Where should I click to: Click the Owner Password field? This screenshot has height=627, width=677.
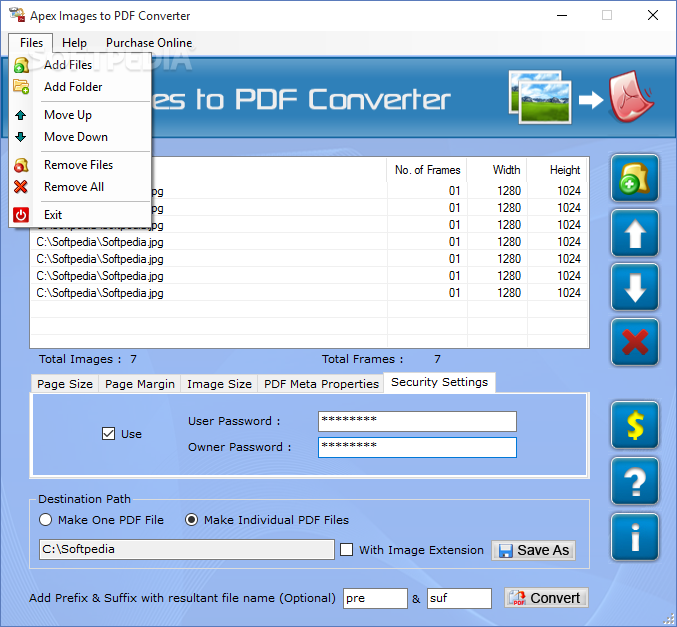[417, 447]
